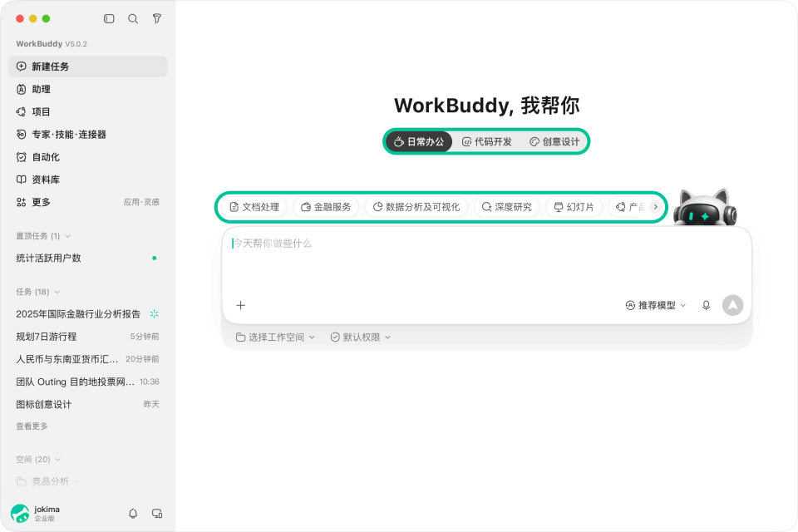
Task: Open 专家·技能·连接器 page
Action: point(87,135)
